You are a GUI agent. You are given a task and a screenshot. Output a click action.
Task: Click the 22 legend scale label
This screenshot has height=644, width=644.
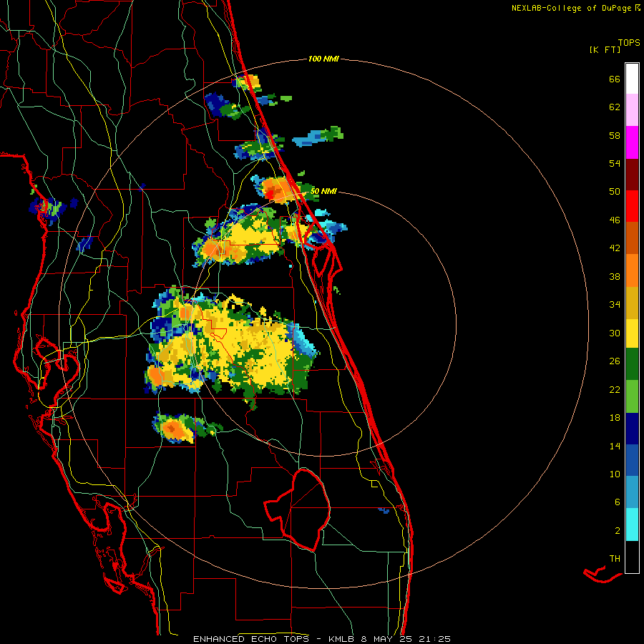point(615,389)
